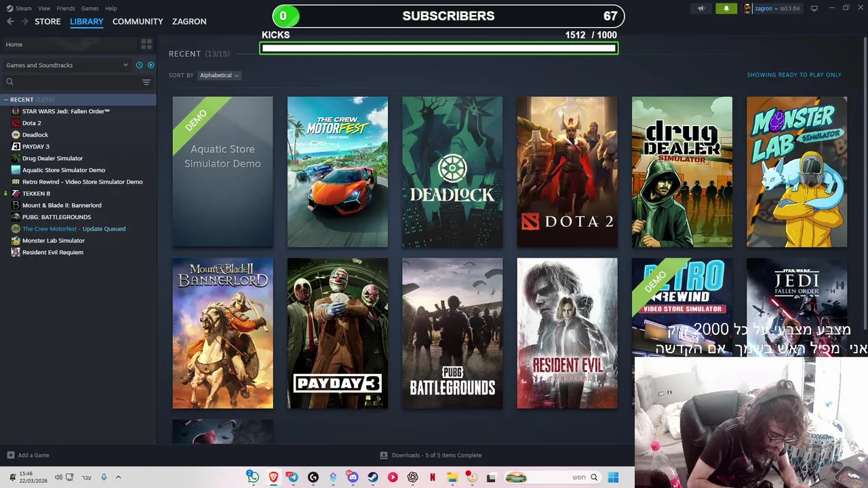This screenshot has width=868, height=488.
Task: Open the Monster Lab Simulator cover
Action: 797,171
